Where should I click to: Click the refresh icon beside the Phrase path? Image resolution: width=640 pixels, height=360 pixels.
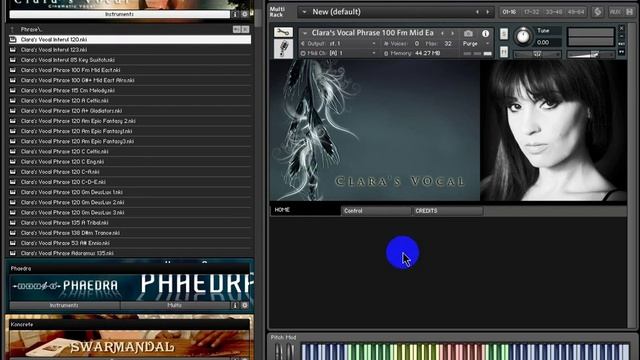[x=237, y=29]
